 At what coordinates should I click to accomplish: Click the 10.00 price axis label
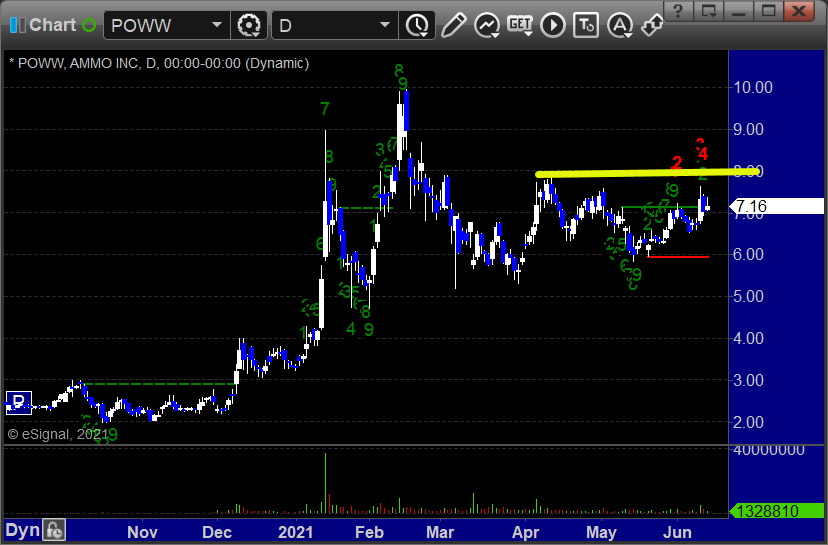753,87
